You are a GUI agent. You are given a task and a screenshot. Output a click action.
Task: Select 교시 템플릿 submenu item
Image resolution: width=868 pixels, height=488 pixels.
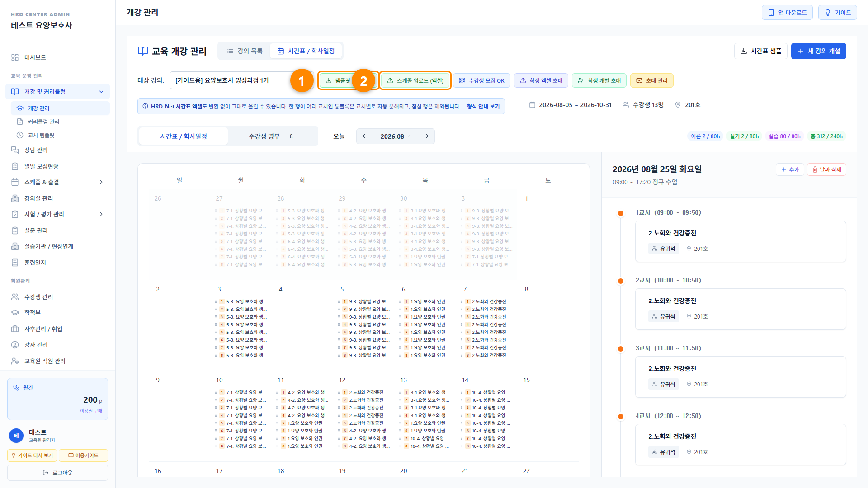click(x=60, y=135)
